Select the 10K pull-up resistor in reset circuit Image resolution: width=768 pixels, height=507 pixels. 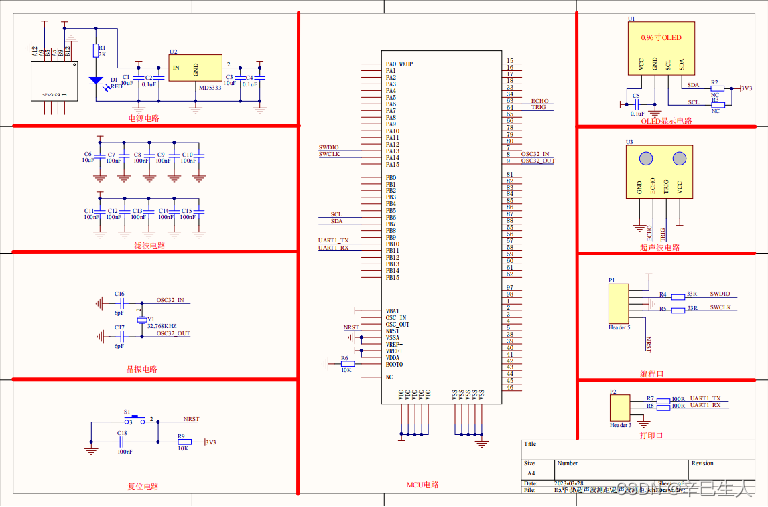[184, 441]
